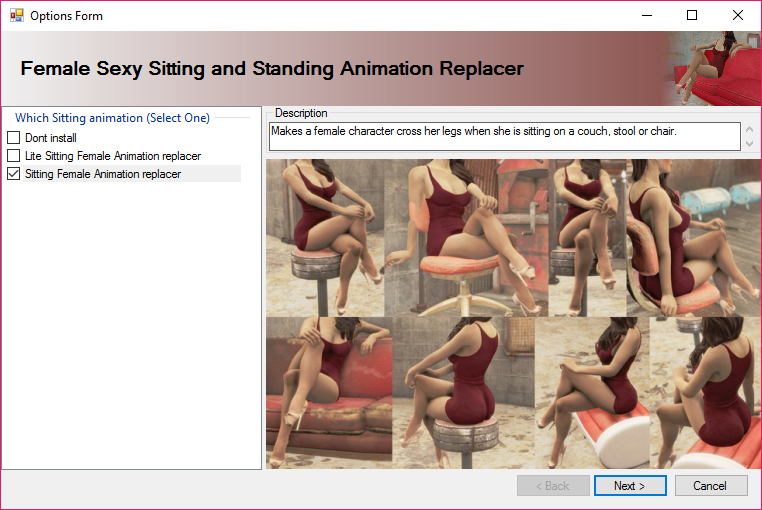
Task: Click the header thumbnail image at top right
Action: pos(715,68)
